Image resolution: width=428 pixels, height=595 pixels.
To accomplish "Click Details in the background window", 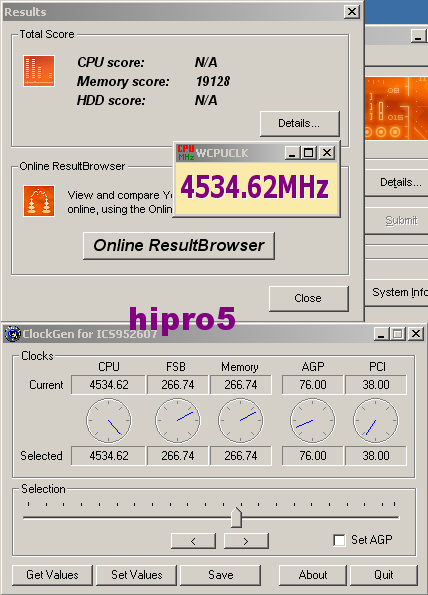I will (x=397, y=183).
